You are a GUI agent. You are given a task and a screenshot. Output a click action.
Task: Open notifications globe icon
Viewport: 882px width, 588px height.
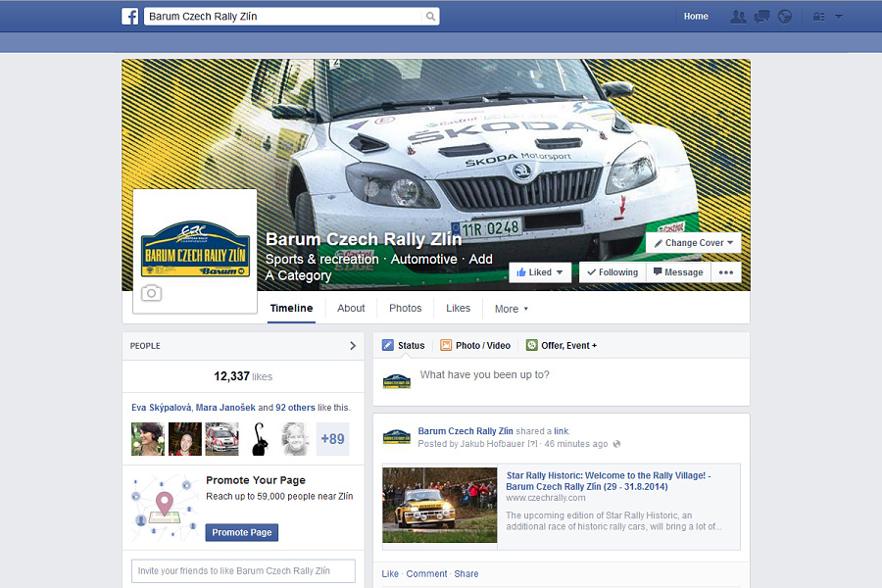coord(785,17)
